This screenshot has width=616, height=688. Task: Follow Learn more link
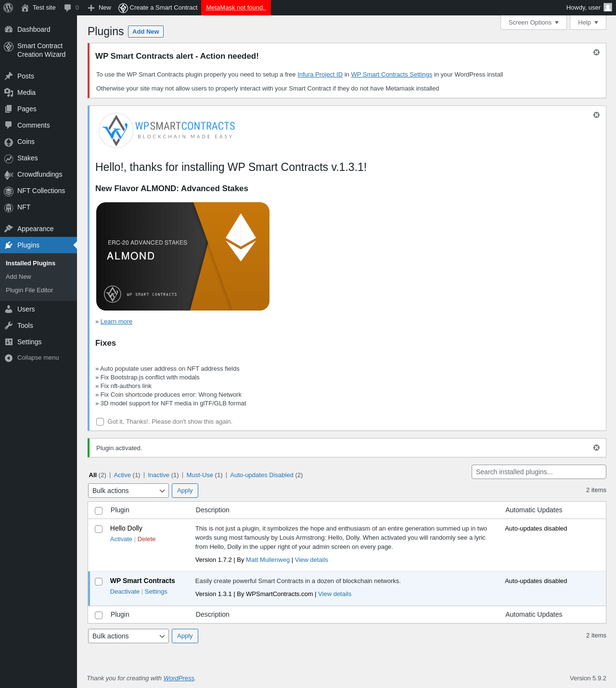pos(116,322)
